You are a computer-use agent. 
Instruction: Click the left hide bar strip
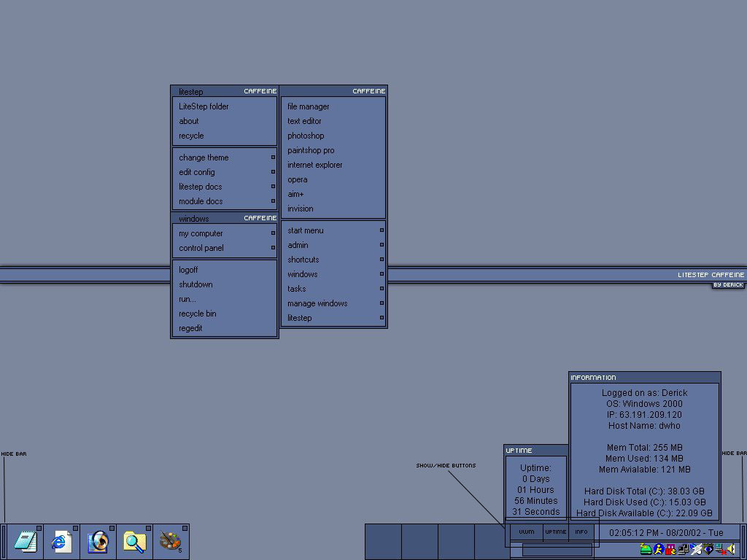tap(4, 542)
